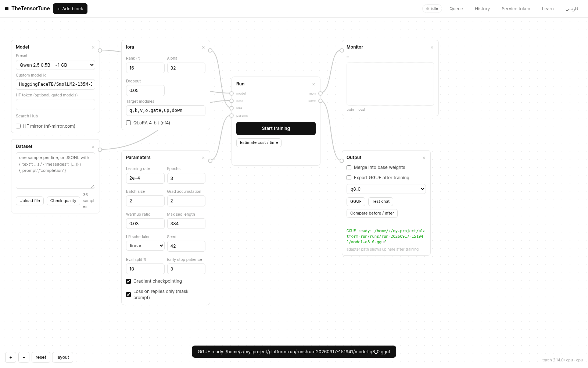
Task: Start training in the Run block
Action: click(x=276, y=128)
